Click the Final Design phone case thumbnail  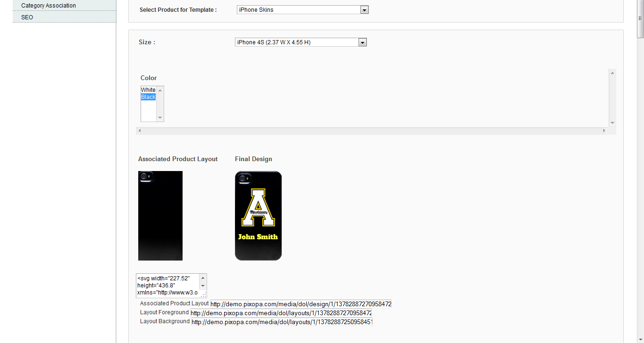click(258, 216)
